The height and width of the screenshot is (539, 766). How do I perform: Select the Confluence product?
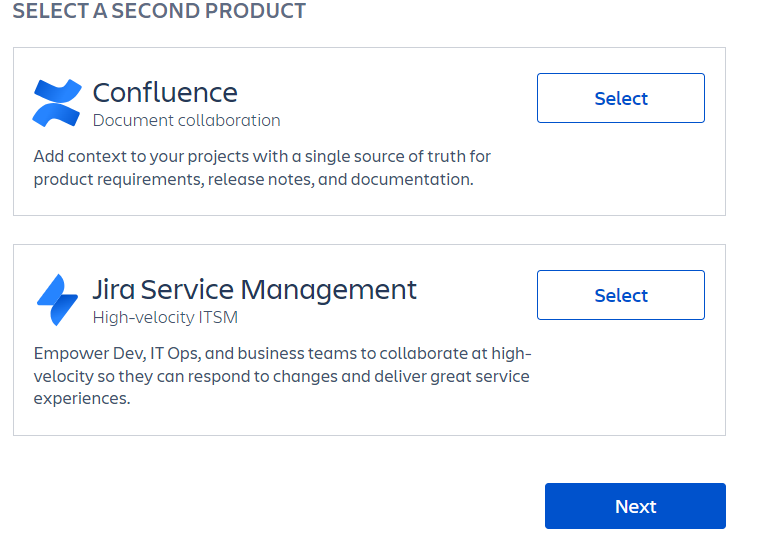pyautogui.click(x=620, y=98)
